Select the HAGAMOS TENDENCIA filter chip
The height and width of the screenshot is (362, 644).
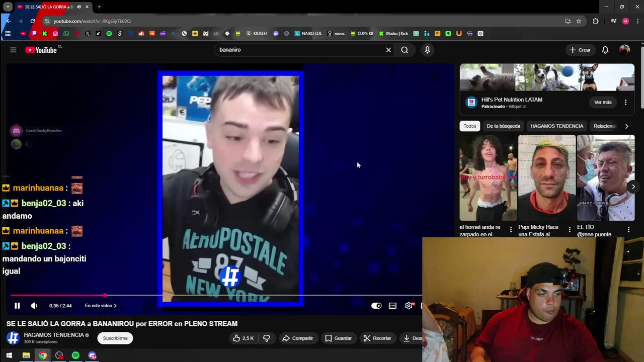[x=557, y=126]
